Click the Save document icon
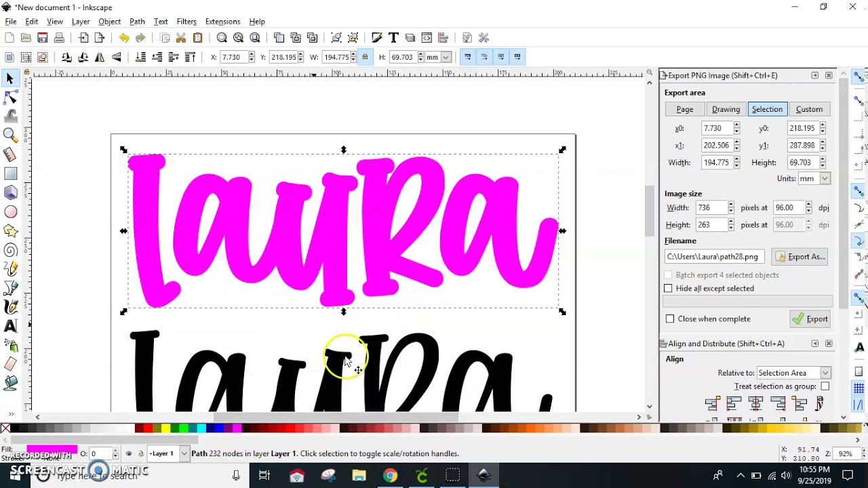Image resolution: width=868 pixels, height=488 pixels. point(42,38)
